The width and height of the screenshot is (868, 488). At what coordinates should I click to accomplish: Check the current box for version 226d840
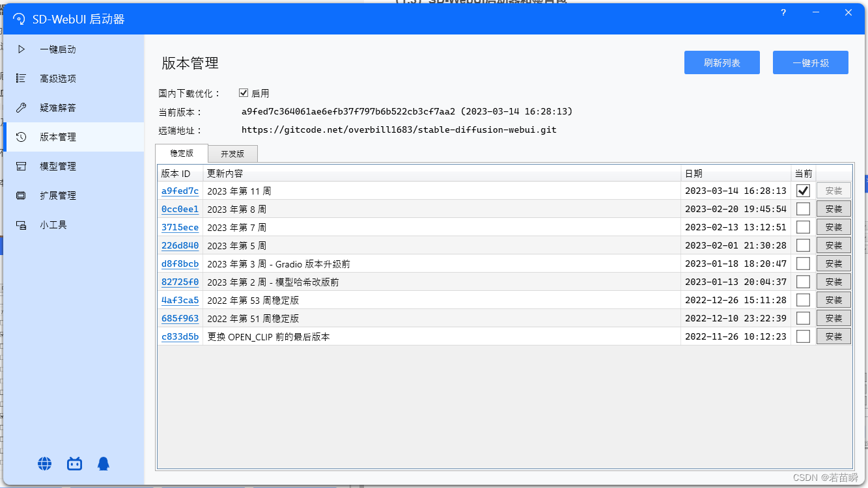pos(804,245)
